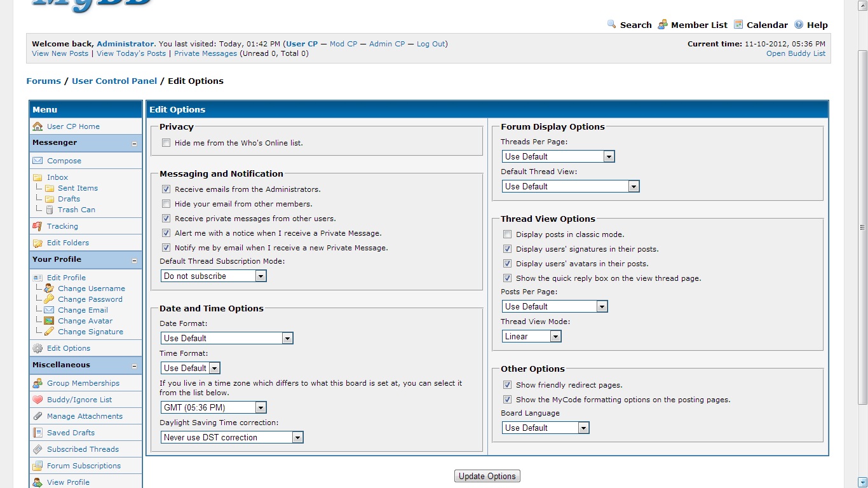Enable Hide me from Who's Online list

click(x=166, y=143)
